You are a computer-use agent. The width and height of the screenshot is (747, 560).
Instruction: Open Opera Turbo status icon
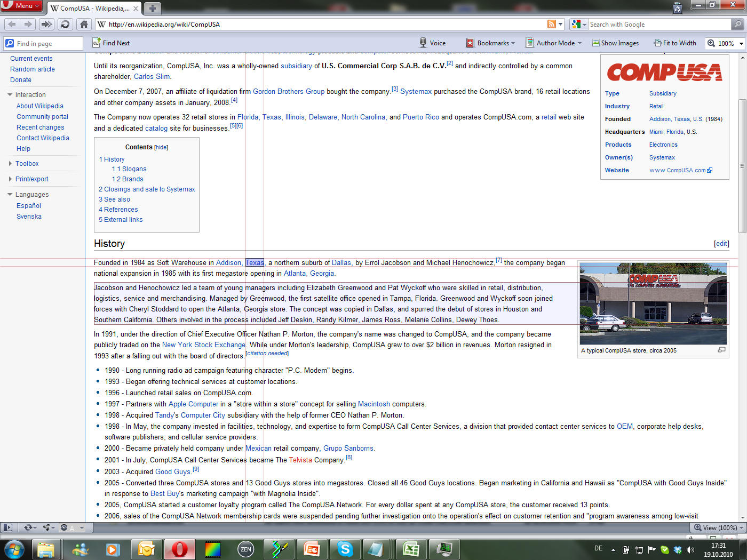[x=72, y=527]
